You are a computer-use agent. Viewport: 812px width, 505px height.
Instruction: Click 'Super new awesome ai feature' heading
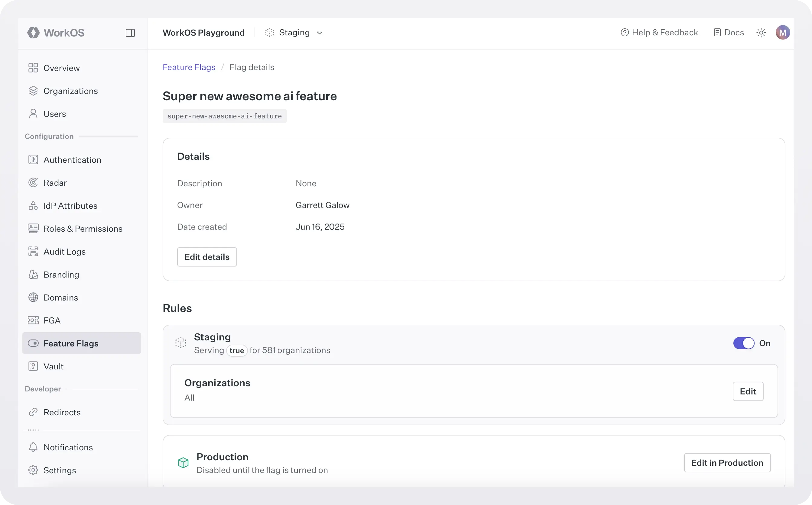250,96
